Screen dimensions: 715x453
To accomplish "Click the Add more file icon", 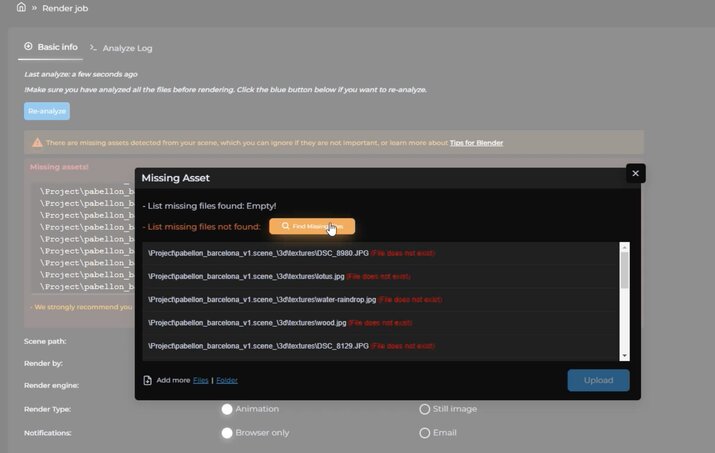I will 148,380.
